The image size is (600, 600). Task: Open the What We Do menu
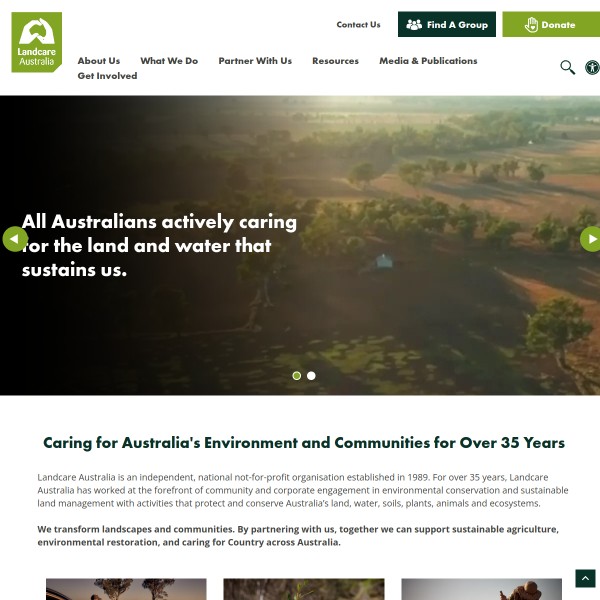(x=169, y=61)
